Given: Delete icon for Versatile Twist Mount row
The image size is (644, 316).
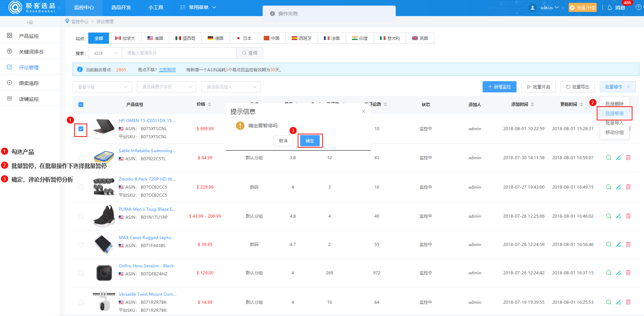Looking at the screenshot, I should 628,302.
